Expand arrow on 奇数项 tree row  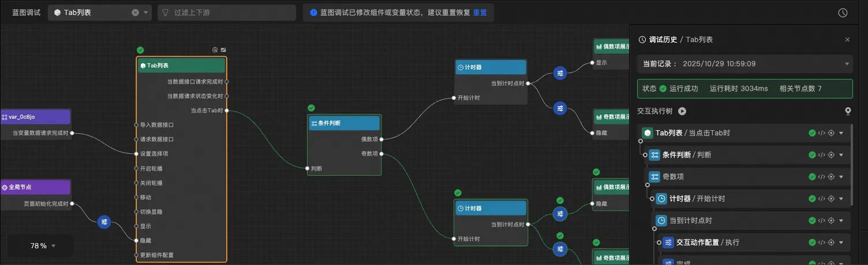(x=841, y=177)
